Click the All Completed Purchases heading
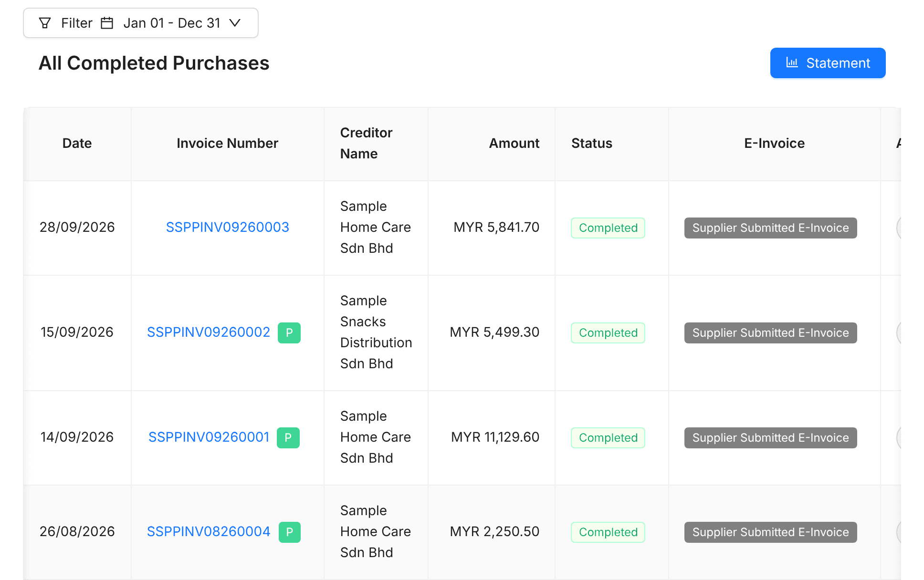The height and width of the screenshot is (580, 924). pos(154,63)
